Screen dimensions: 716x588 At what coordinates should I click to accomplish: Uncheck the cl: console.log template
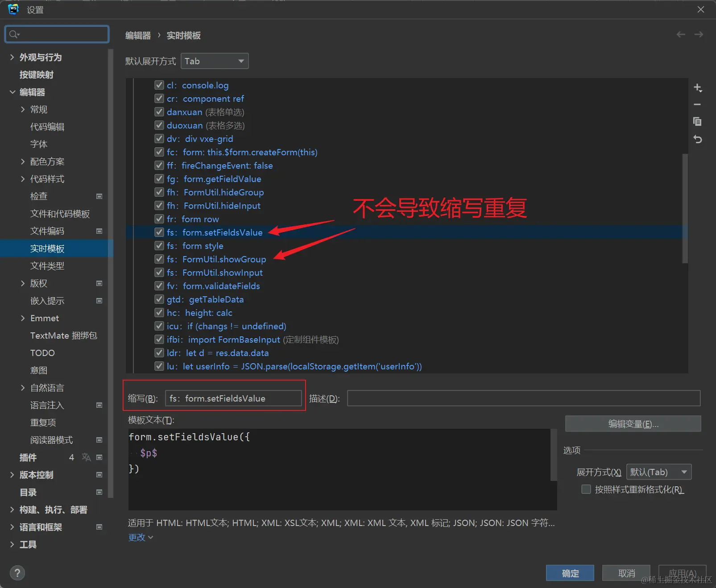click(159, 85)
